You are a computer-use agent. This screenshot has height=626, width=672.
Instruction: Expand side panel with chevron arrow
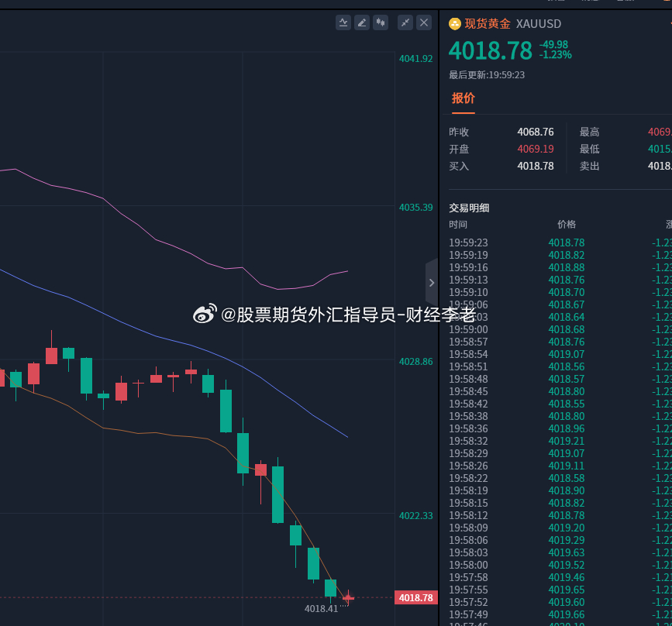click(432, 283)
